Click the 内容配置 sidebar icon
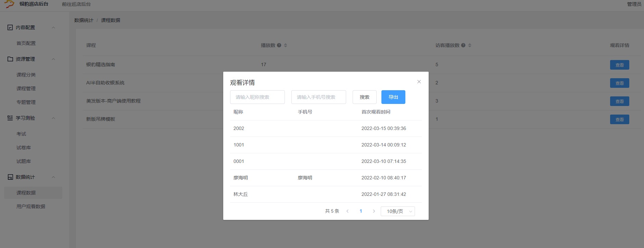Viewport: 644px width, 248px height. click(10, 27)
